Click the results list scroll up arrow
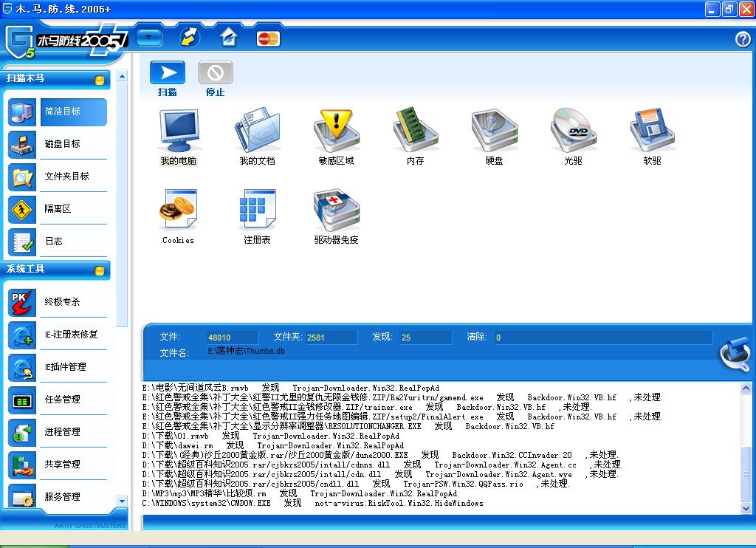Screen dimensions: 756x548 pyautogui.click(x=746, y=388)
